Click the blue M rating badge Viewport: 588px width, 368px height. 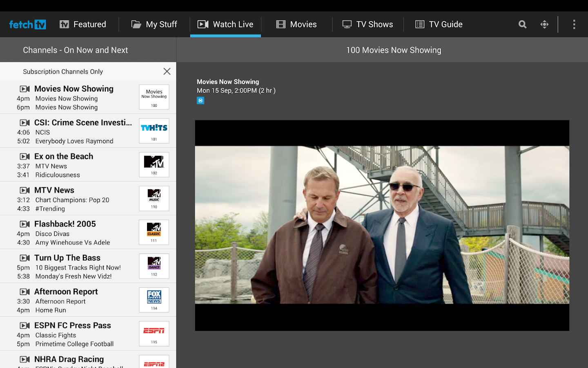200,100
